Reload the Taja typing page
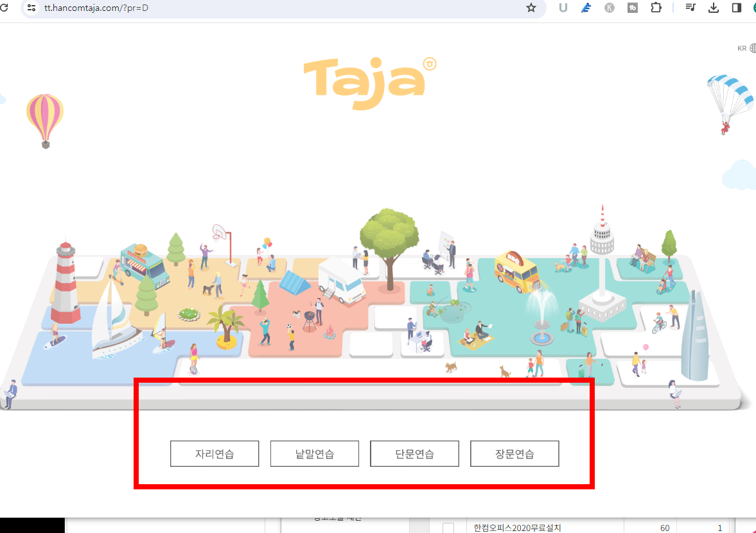Image resolution: width=756 pixels, height=533 pixels. pyautogui.click(x=6, y=9)
